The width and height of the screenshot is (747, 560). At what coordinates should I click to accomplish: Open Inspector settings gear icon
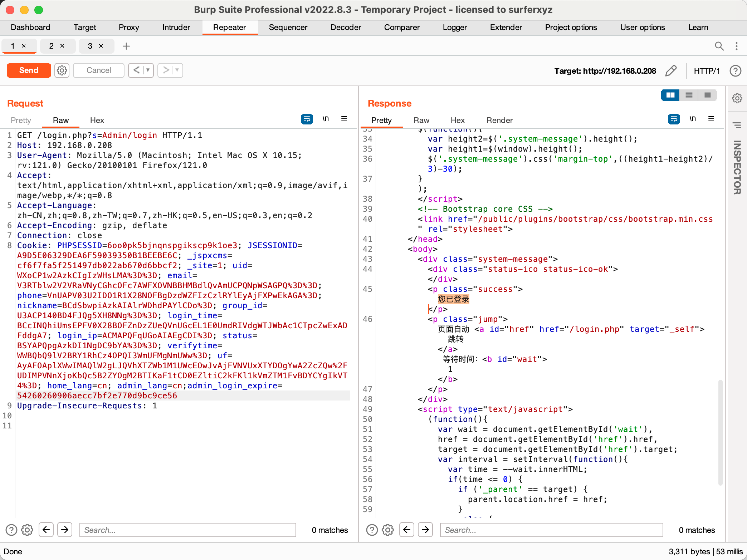[737, 98]
